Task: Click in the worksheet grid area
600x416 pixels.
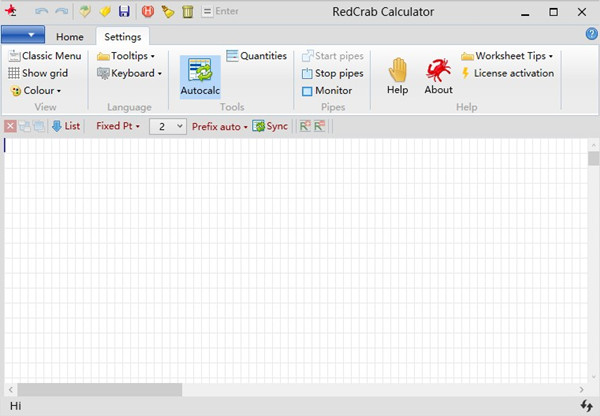Action: coord(295,260)
